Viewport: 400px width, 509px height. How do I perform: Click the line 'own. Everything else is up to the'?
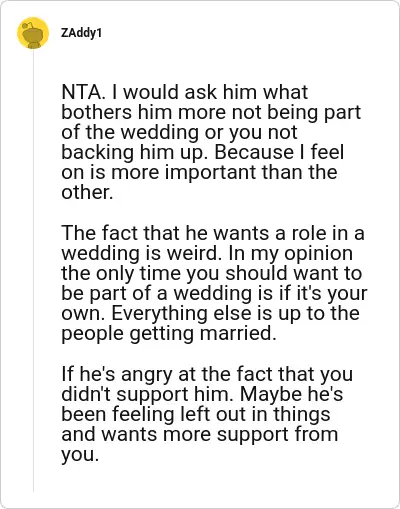[x=211, y=313]
